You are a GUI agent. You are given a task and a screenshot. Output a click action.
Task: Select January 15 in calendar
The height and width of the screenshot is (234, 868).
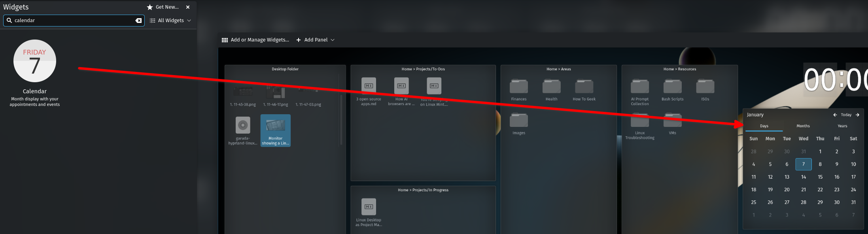820,177
